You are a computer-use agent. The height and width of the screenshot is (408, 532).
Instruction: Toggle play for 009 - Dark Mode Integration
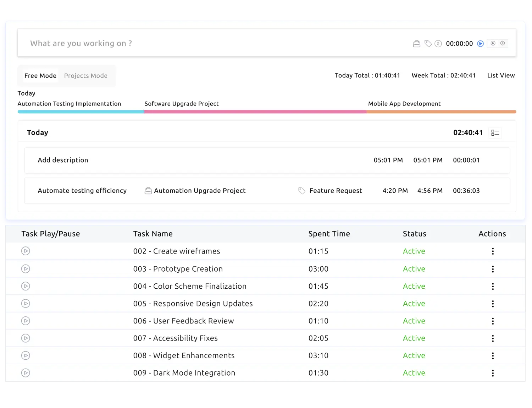(x=25, y=373)
